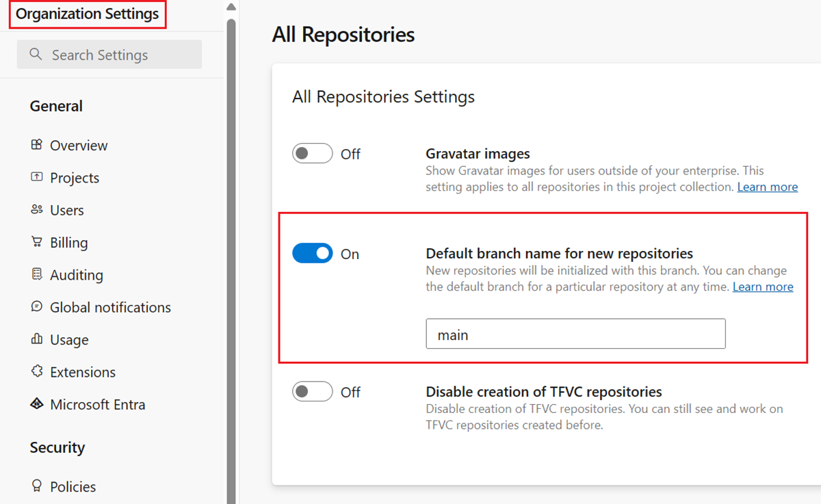Viewport: 821px width, 504px height.
Task: Select the Security settings section
Action: click(57, 447)
